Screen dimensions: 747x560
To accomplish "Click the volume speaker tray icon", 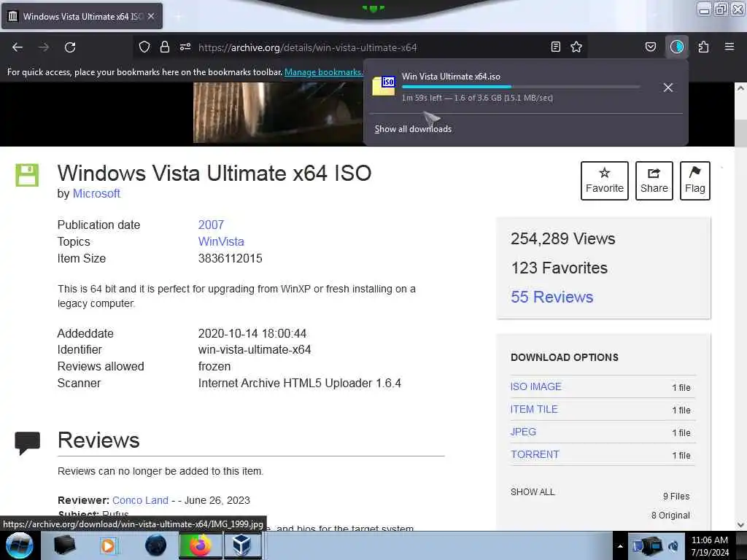I will click(x=673, y=546).
